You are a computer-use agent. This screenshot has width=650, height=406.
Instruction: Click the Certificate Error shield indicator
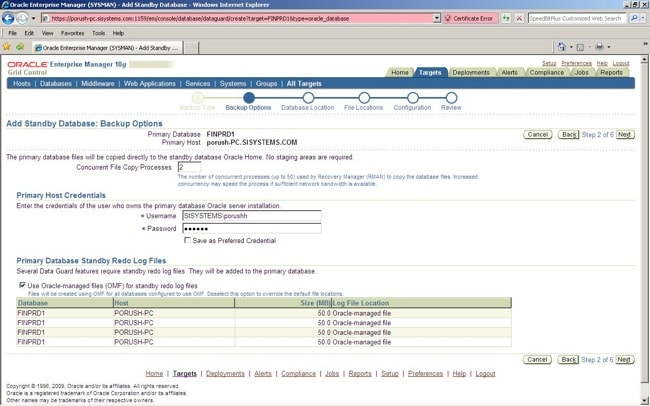tap(470, 18)
